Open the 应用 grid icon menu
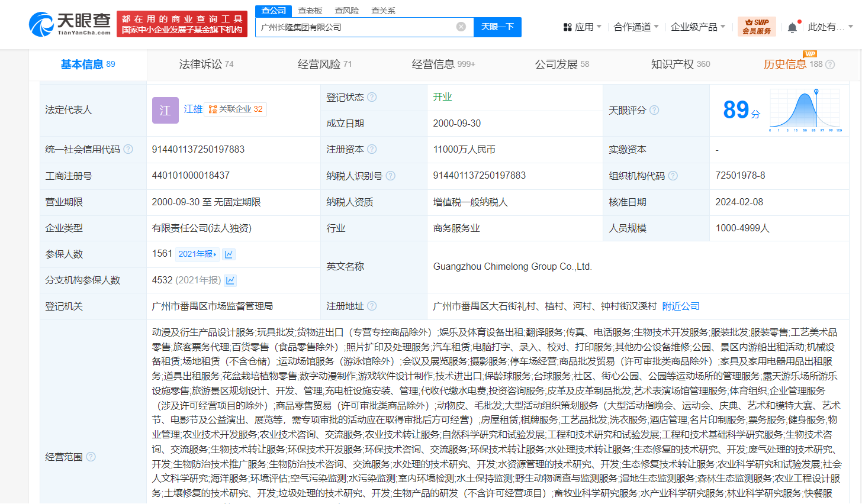 point(568,27)
